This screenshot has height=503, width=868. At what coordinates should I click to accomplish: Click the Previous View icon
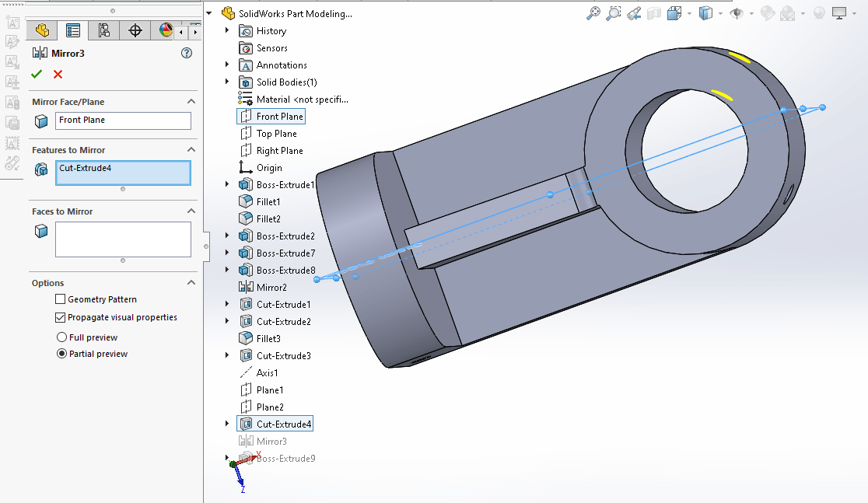click(634, 13)
